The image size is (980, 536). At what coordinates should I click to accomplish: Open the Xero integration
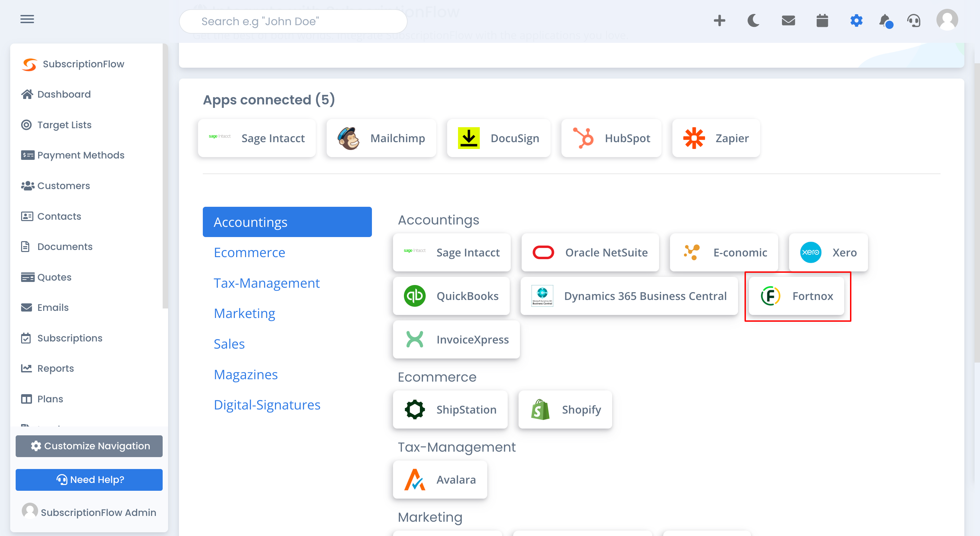point(829,252)
